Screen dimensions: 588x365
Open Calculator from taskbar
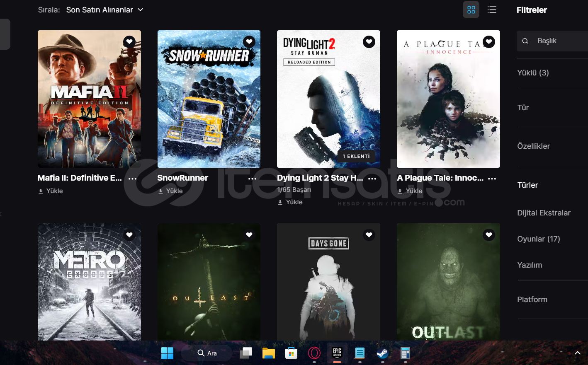(405, 353)
